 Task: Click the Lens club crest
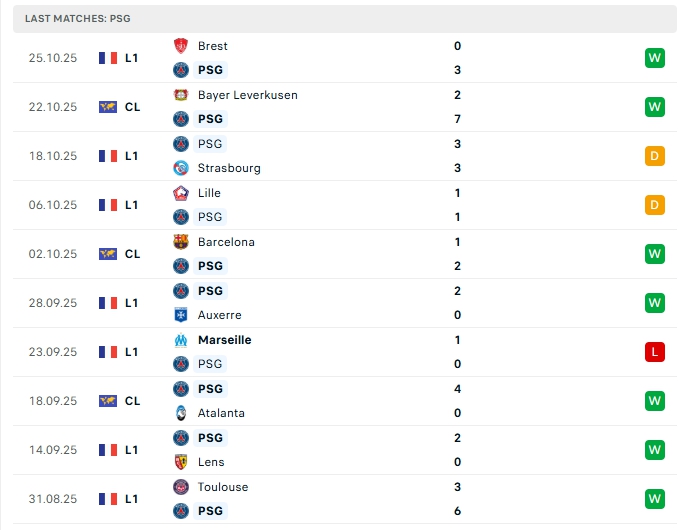click(181, 462)
